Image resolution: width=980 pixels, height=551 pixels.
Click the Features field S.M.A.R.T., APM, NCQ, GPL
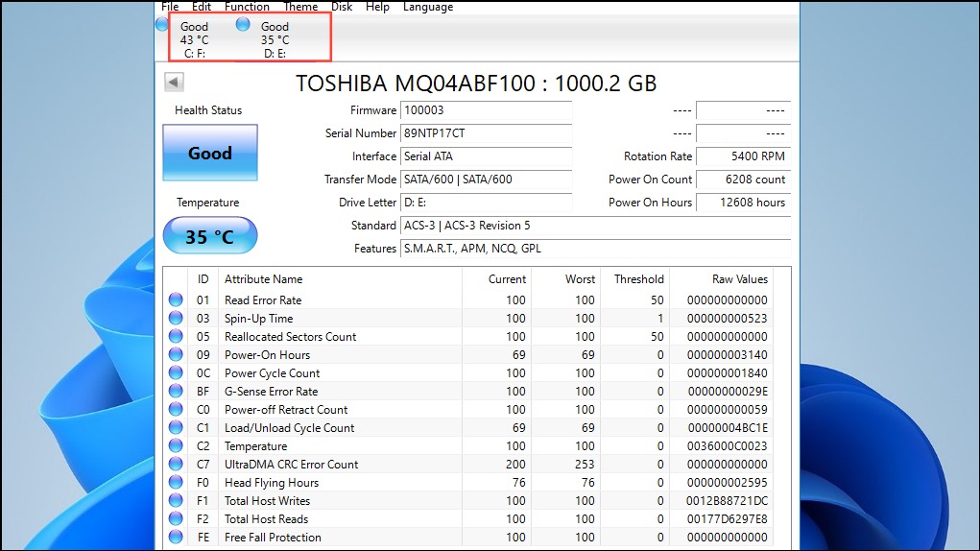[x=596, y=249]
